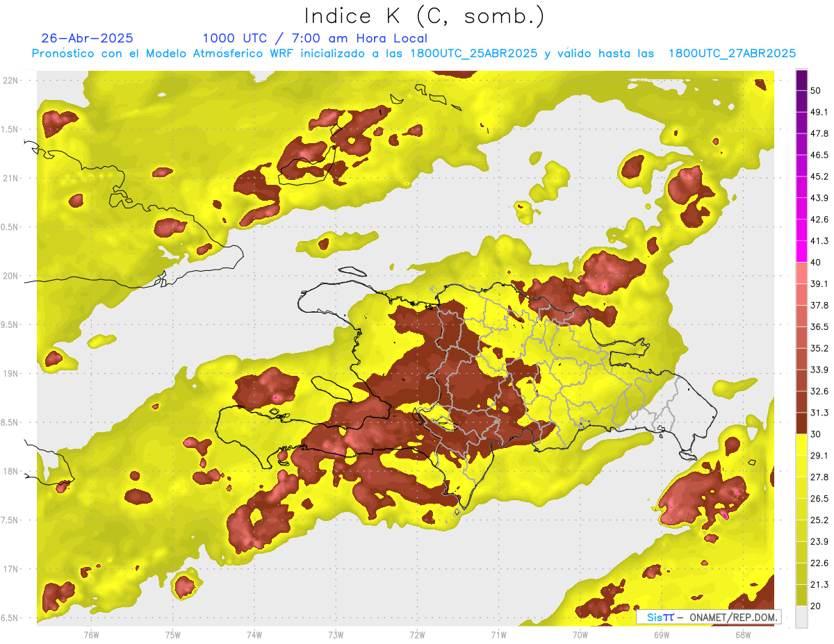Click the darkest purple top colorbar segment
This screenshot has height=644, width=834.
[x=801, y=81]
